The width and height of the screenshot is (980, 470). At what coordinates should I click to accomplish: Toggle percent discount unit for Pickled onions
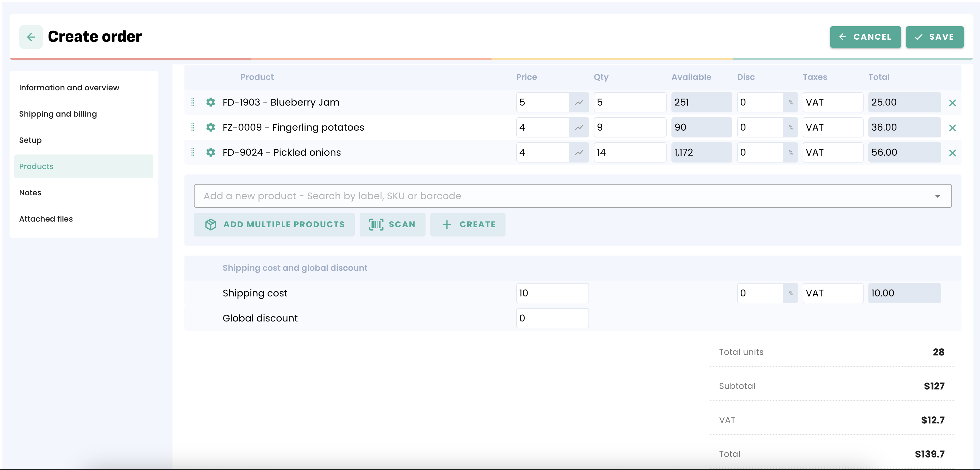791,152
